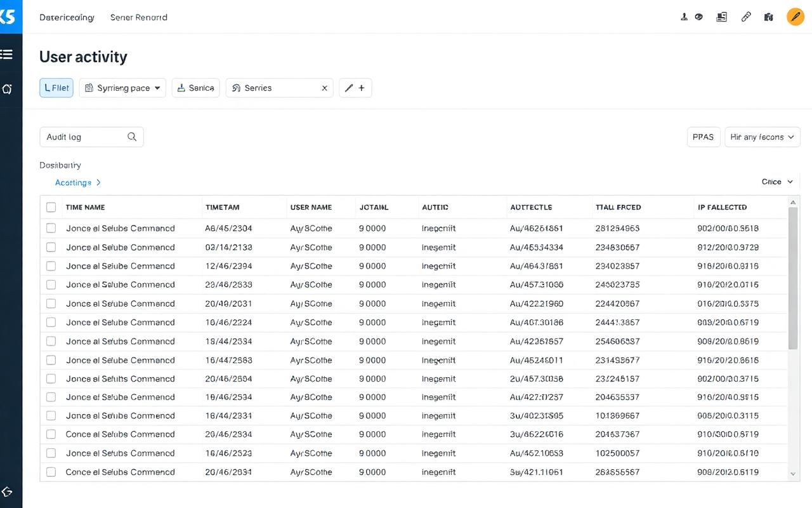Click the Sanica download filter chip
The width and height of the screenshot is (812, 508).
195,88
